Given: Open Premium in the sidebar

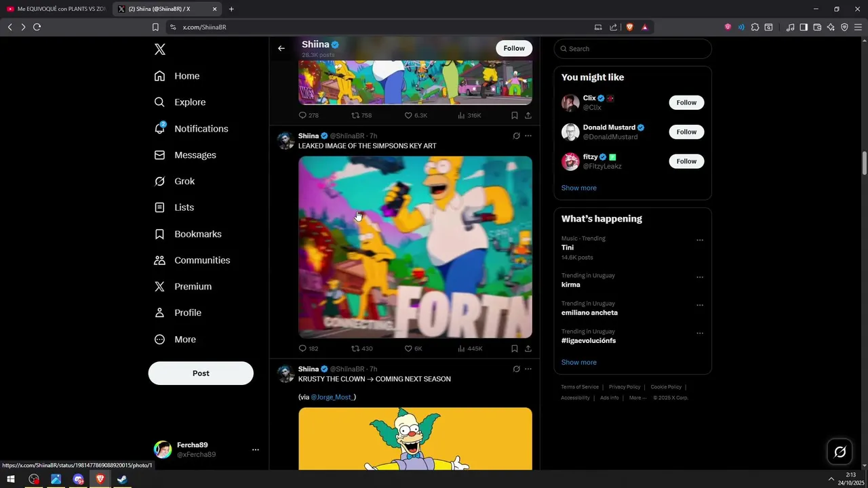Looking at the screenshot, I should (183, 287).
